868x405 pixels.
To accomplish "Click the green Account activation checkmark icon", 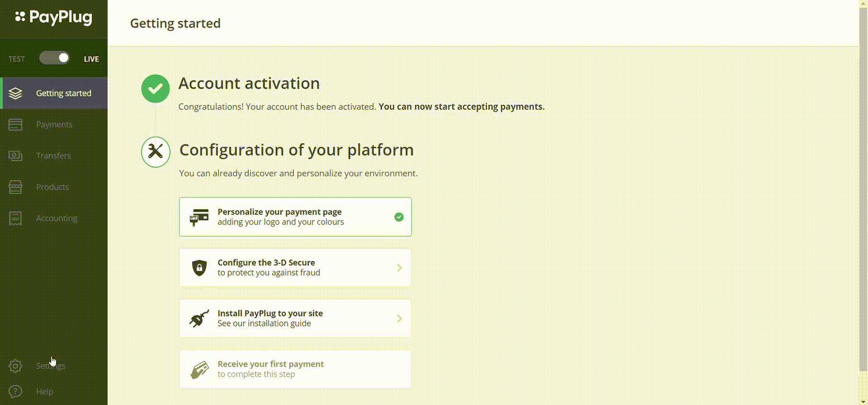I will point(156,89).
